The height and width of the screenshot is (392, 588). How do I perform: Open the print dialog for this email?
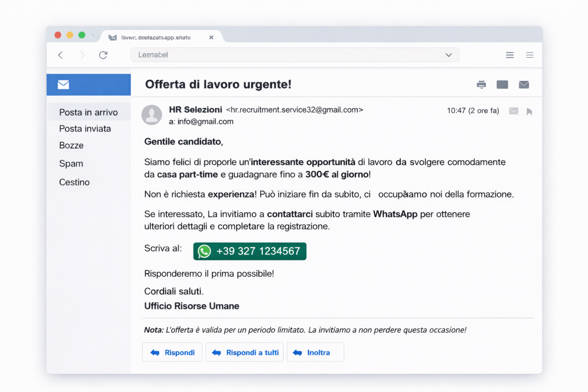tap(481, 84)
